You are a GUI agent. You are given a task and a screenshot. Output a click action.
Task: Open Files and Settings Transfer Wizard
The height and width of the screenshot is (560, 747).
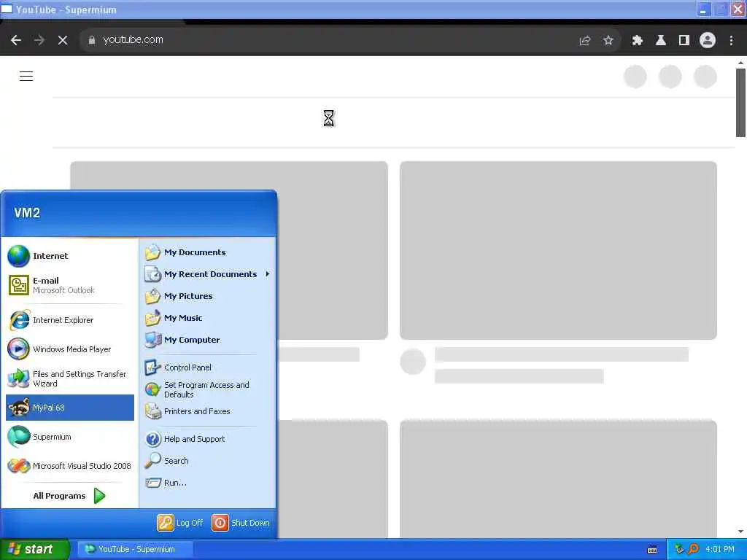click(69, 378)
